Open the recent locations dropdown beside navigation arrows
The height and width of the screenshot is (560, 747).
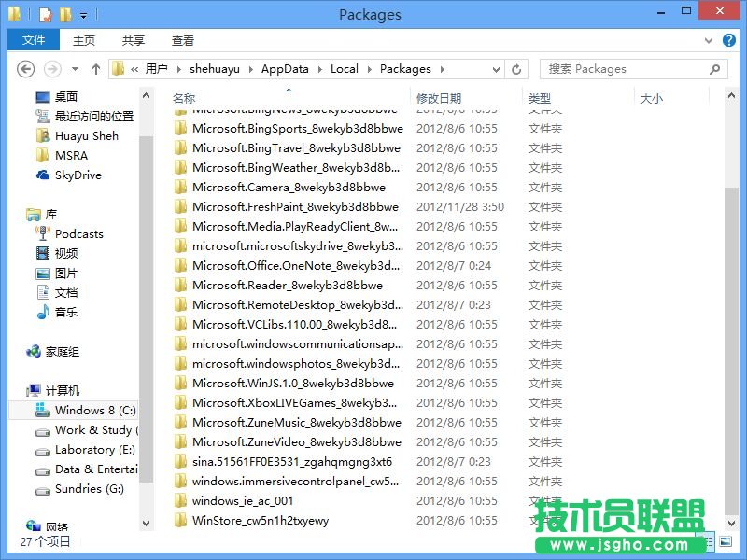[x=74, y=68]
